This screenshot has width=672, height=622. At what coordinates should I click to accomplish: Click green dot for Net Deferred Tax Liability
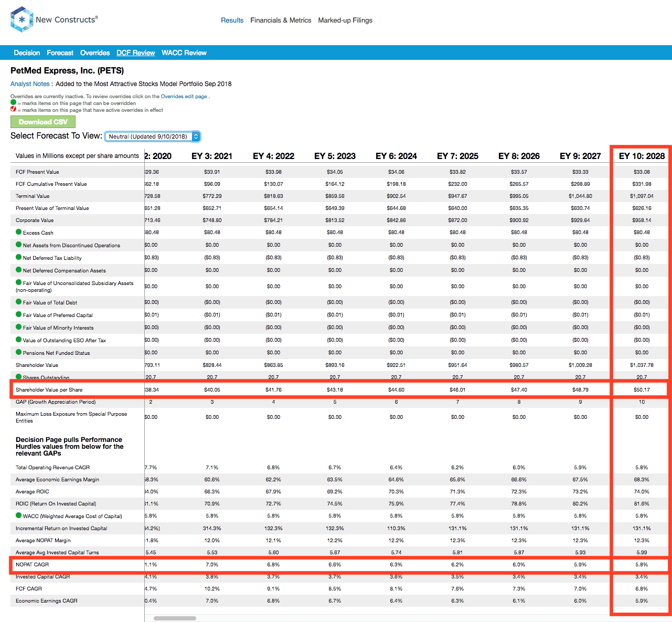18,257
